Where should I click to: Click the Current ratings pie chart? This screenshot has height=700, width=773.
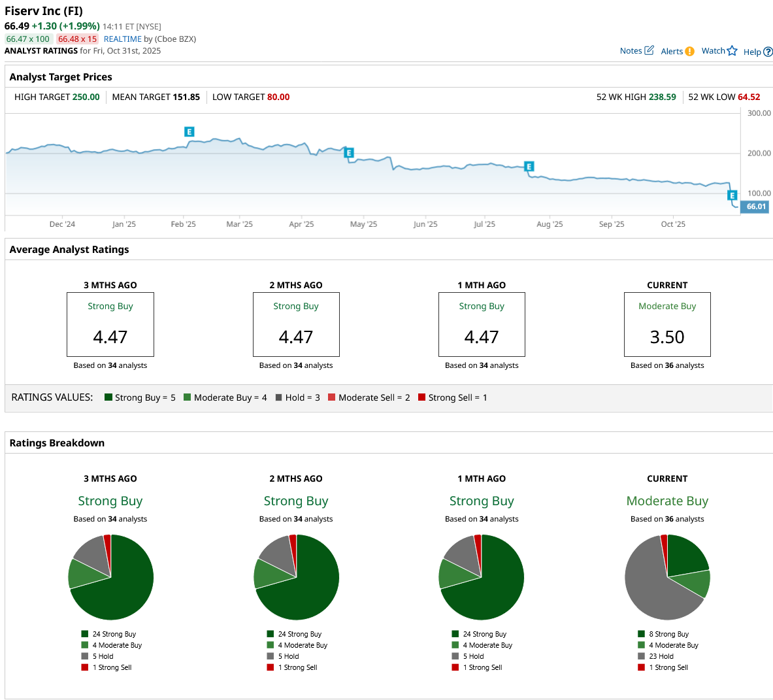[x=668, y=577]
